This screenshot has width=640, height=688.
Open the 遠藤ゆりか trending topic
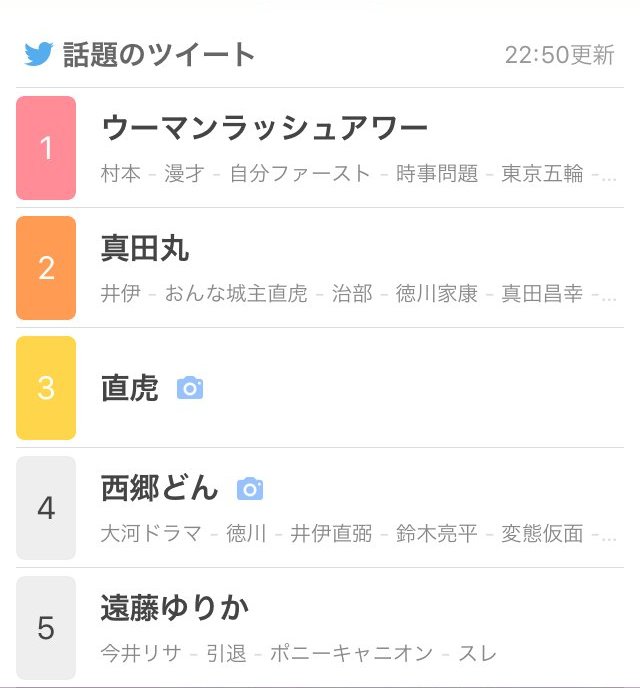click(x=175, y=608)
